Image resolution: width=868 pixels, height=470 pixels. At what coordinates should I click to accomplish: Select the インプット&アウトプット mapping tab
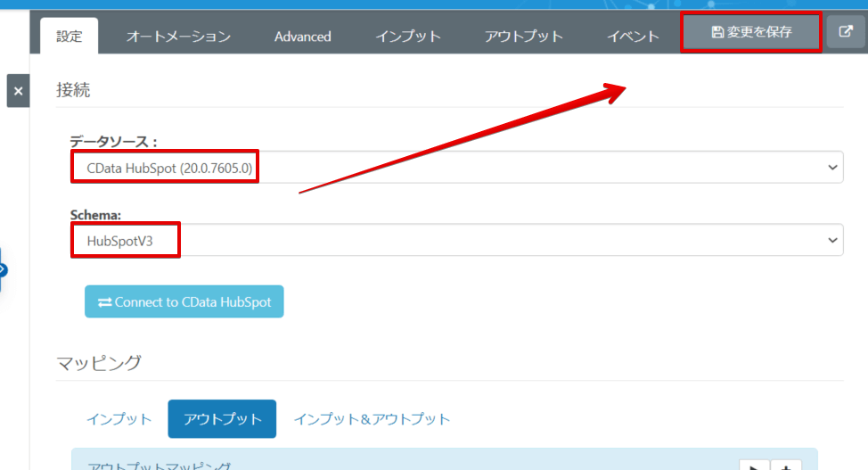(372, 419)
